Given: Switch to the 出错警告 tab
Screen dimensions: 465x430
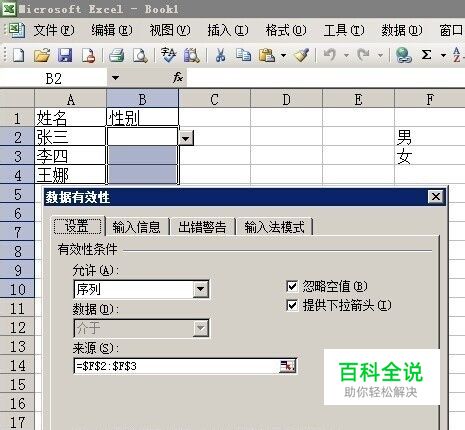Looking at the screenshot, I should point(202,227).
